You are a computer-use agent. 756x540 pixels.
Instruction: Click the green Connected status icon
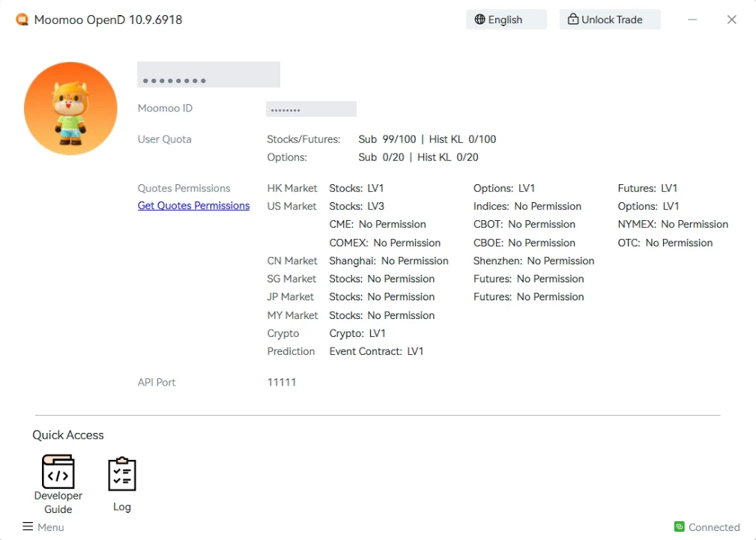(680, 527)
